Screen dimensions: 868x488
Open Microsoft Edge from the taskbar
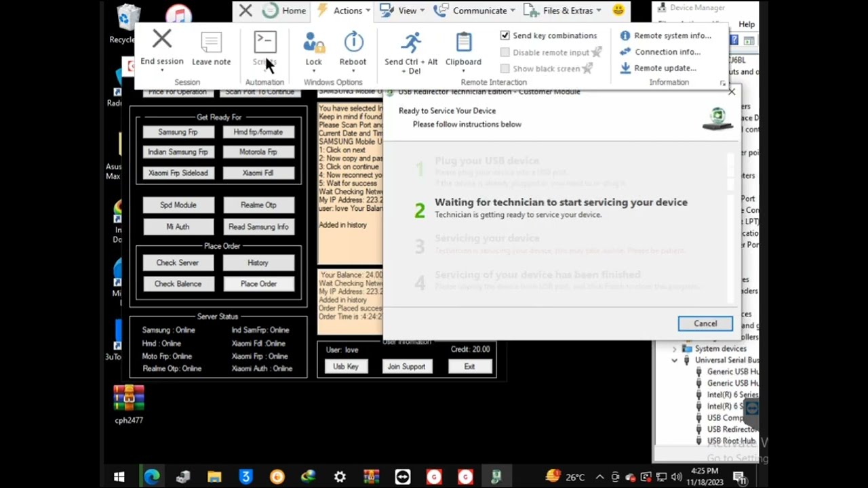[151, 477]
